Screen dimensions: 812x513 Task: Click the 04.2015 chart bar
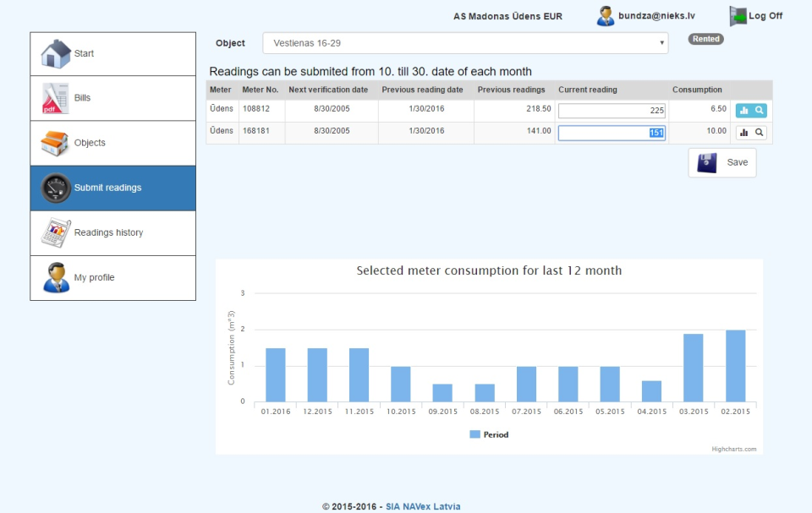651,391
